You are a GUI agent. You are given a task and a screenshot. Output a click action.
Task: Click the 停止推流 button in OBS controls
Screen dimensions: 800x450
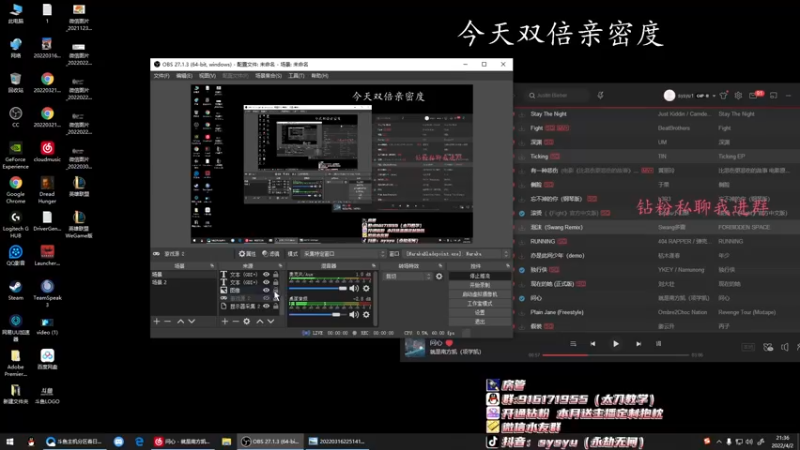pos(480,276)
